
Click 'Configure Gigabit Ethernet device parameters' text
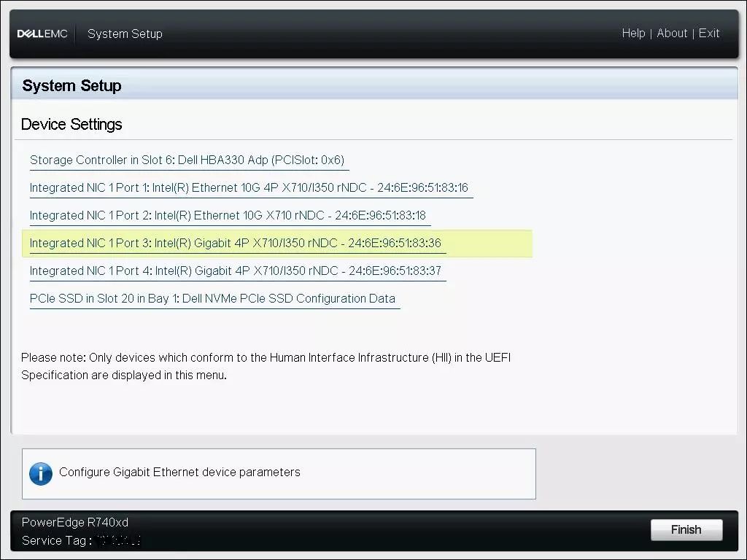coord(179,472)
